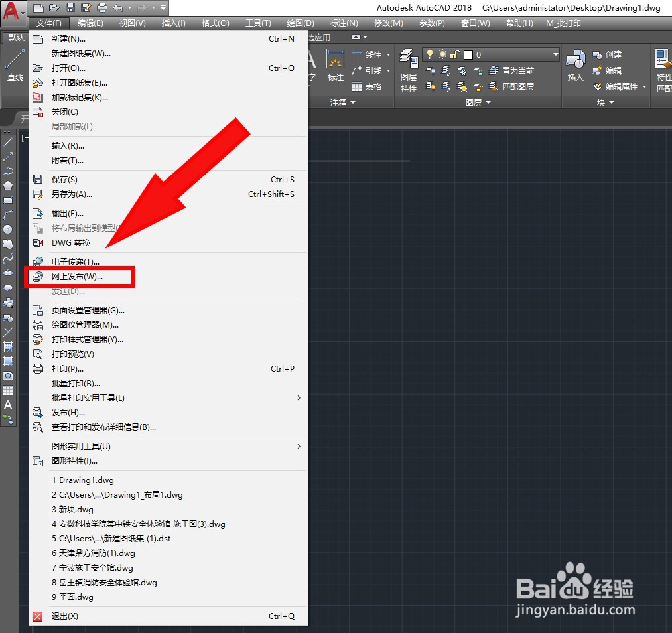This screenshot has width=672, height=633.
Task: Open the 修改(M) menu
Action: click(388, 23)
